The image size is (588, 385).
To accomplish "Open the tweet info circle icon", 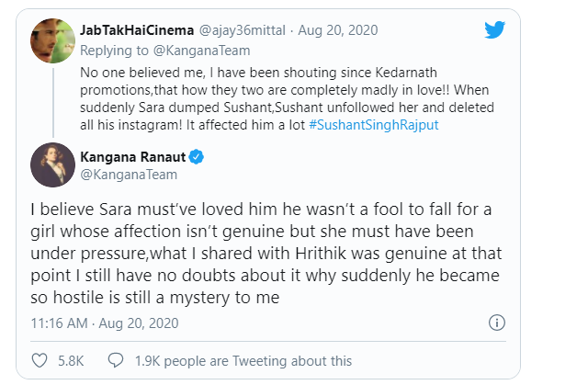I will point(496,323).
